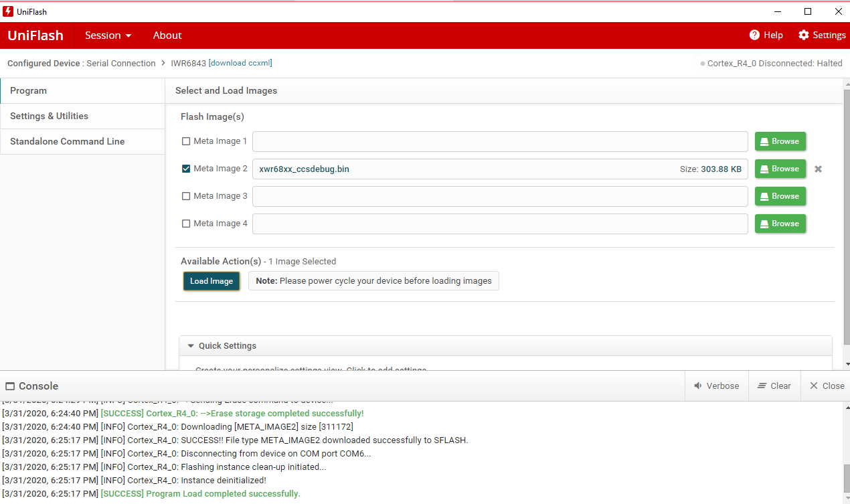Click the Load Image button
This screenshot has height=504, width=850.
211,281
